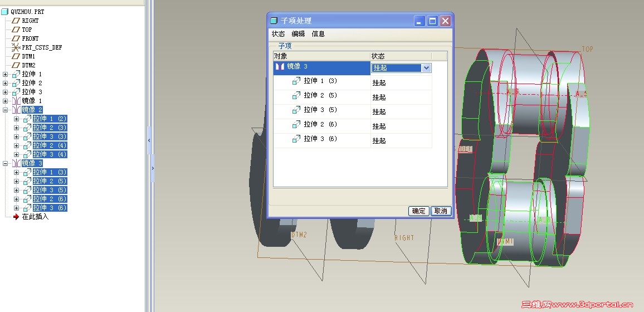
Task: Click extrude icon of 拉伸 1 (2)
Action: [27, 119]
